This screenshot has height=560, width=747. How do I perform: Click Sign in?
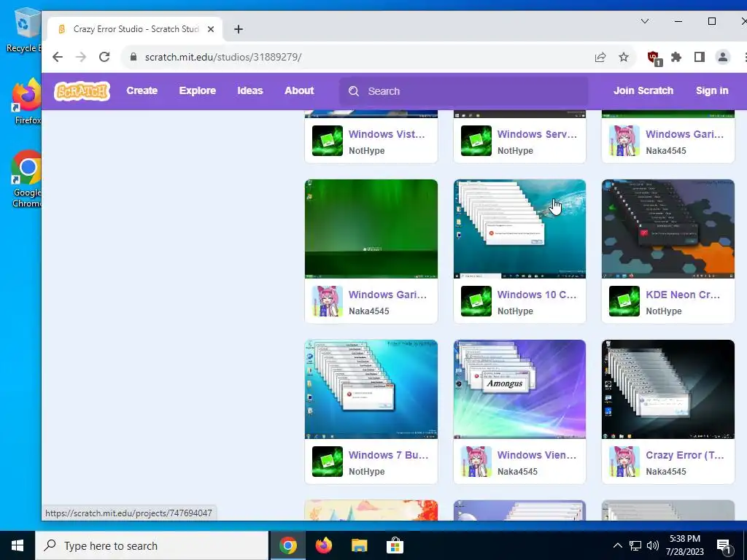[712, 90]
